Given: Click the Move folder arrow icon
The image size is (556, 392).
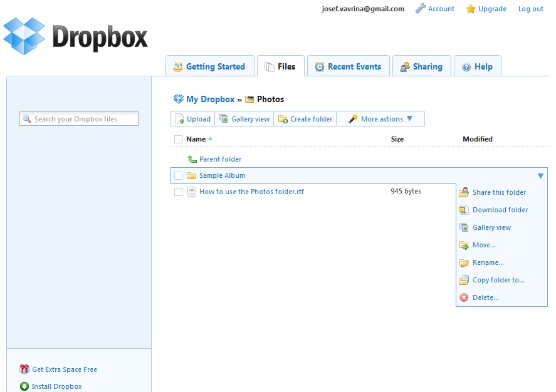Looking at the screenshot, I should (464, 245).
